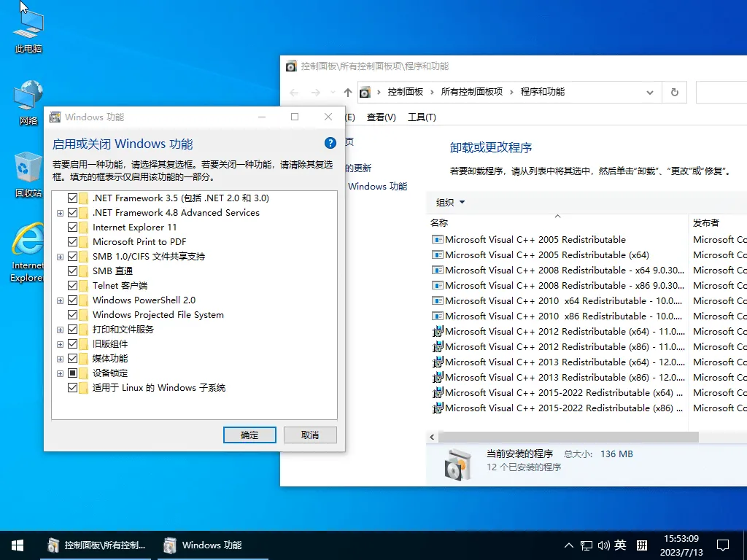
Task: Click 确定 to apply Windows features
Action: (249, 435)
